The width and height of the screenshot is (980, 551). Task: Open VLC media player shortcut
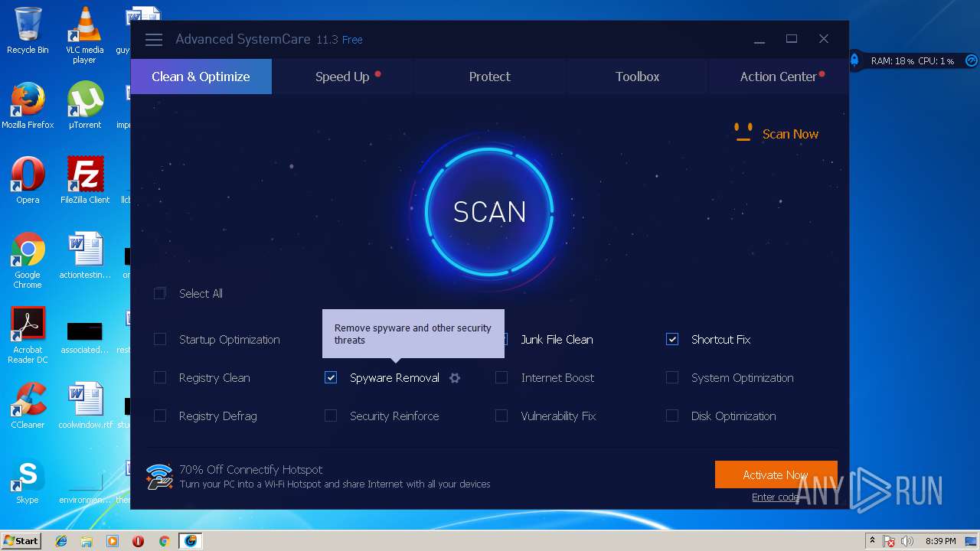tap(85, 35)
